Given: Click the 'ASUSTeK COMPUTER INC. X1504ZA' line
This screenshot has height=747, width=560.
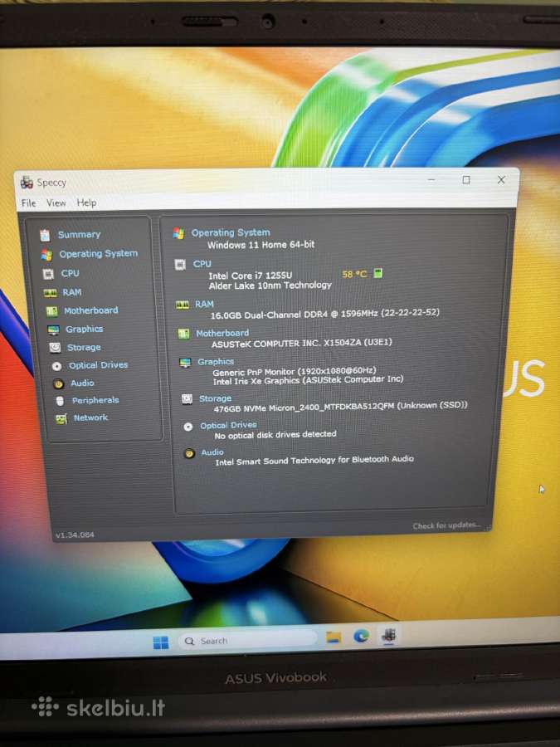Looking at the screenshot, I should click(x=301, y=343).
